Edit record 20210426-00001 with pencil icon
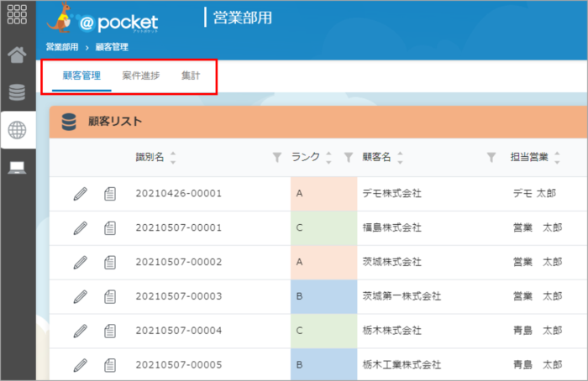 point(81,194)
